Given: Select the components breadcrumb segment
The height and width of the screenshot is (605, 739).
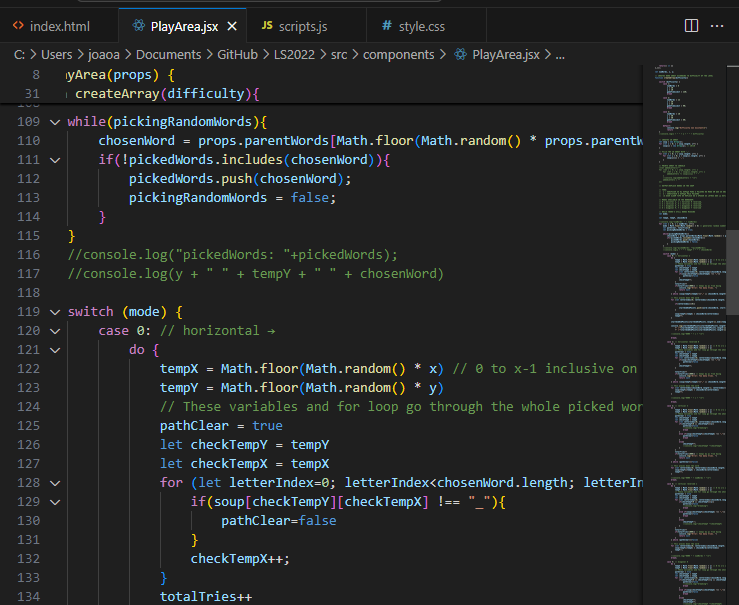Looking at the screenshot, I should 398,55.
